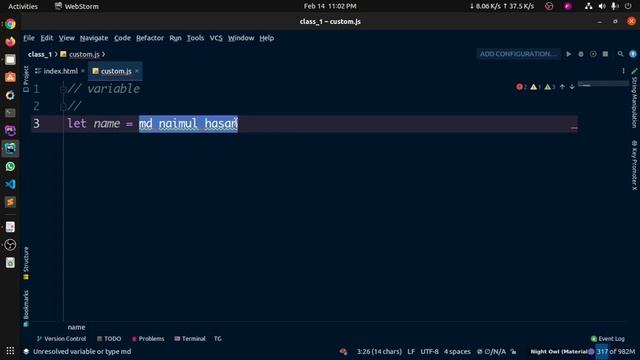Open the Problems tool window
The width and height of the screenshot is (640, 360).
pyautogui.click(x=148, y=339)
